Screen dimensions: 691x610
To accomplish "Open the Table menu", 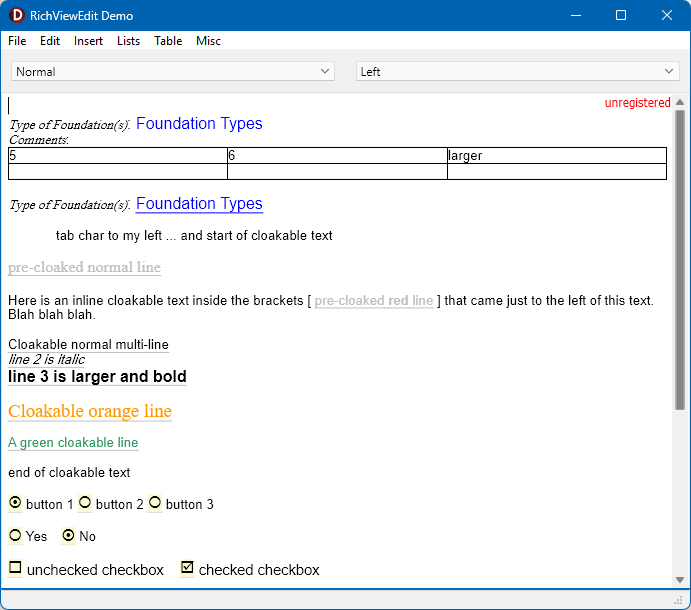I will tap(168, 41).
